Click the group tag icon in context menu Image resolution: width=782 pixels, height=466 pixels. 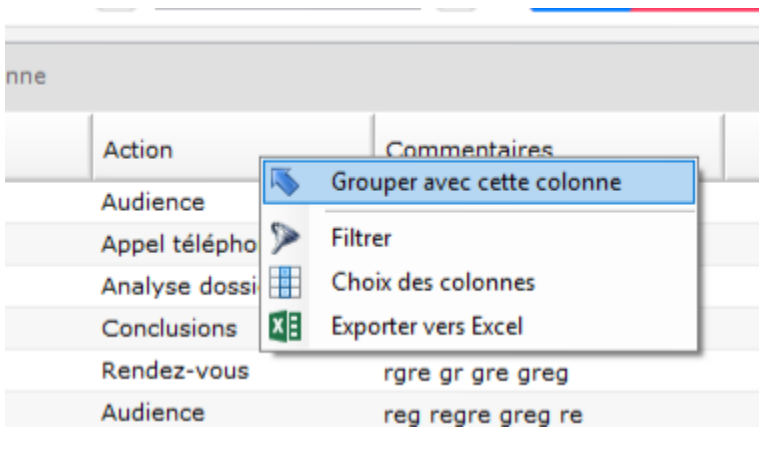tap(284, 183)
